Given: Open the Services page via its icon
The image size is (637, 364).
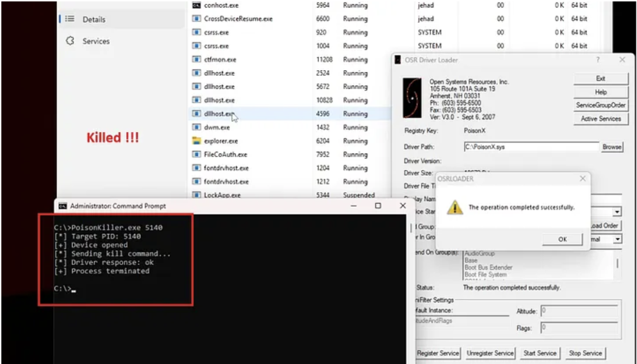Looking at the screenshot, I should click(x=70, y=41).
